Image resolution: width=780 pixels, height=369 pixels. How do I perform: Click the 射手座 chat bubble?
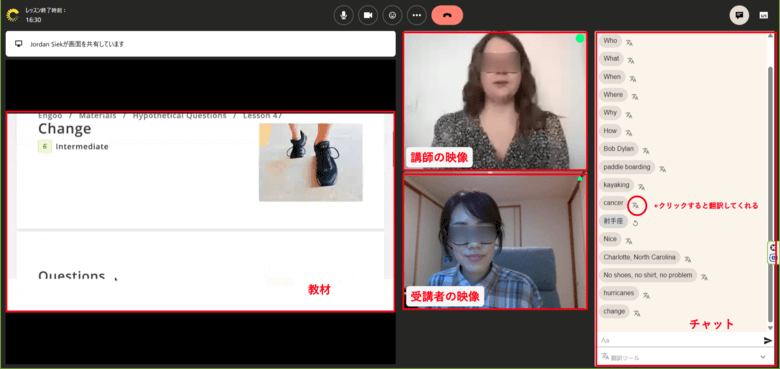click(613, 221)
